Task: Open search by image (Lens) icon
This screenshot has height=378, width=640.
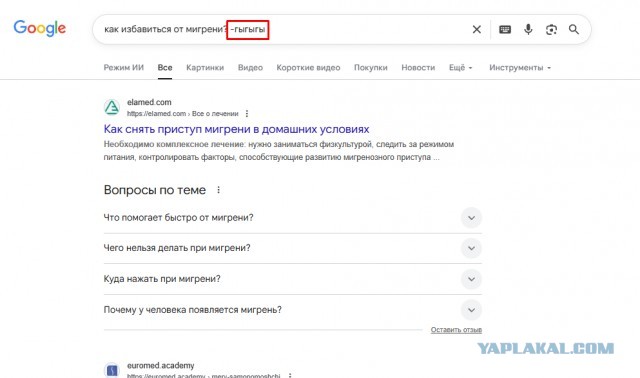Action: (x=551, y=29)
